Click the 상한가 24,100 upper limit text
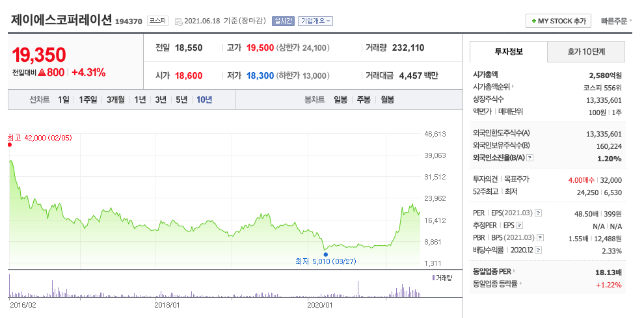Viewport: 644px width, 318px height. point(303,47)
